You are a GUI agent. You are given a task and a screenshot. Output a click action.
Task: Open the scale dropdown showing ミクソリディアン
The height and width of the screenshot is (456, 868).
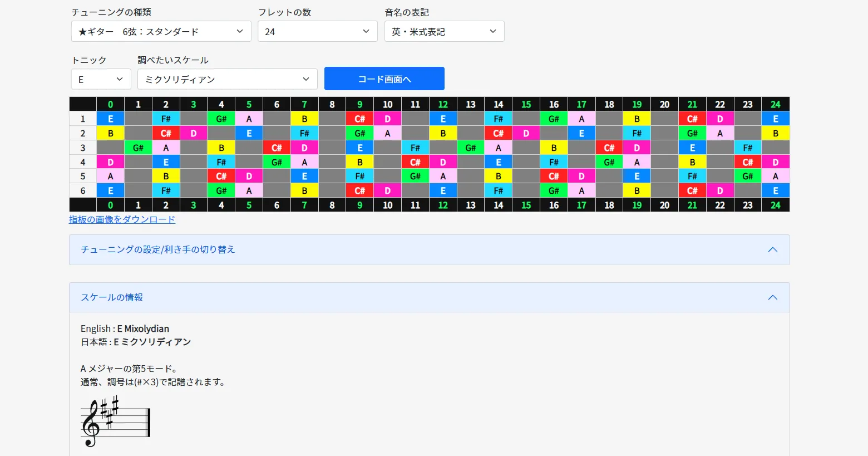pyautogui.click(x=227, y=79)
